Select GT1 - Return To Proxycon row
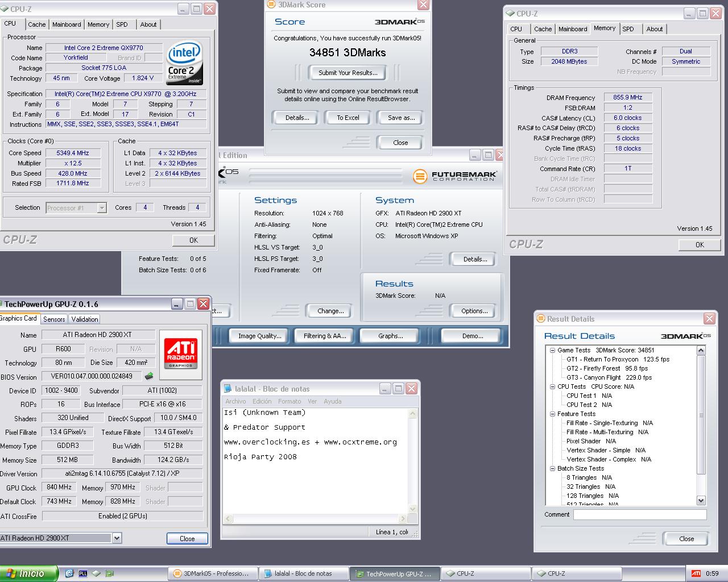728x582 pixels. point(618,359)
